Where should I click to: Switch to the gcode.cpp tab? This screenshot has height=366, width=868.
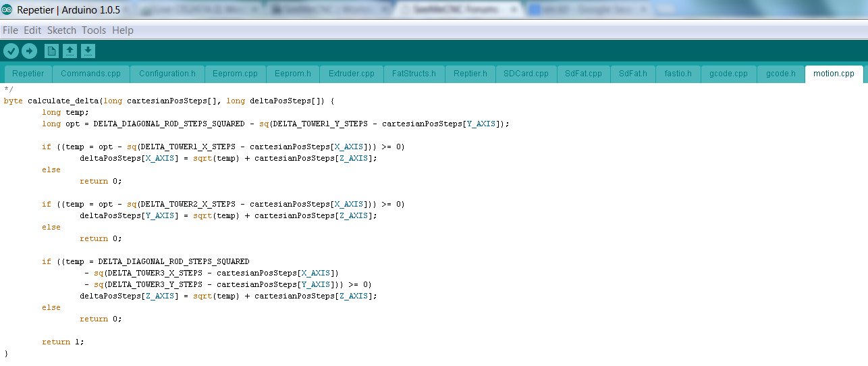coord(728,74)
